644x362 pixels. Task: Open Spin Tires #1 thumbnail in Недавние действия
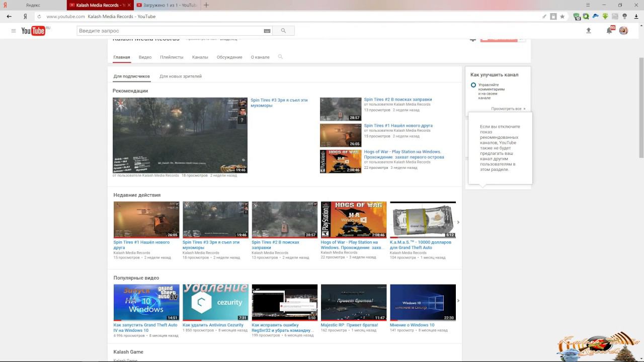tap(146, 220)
